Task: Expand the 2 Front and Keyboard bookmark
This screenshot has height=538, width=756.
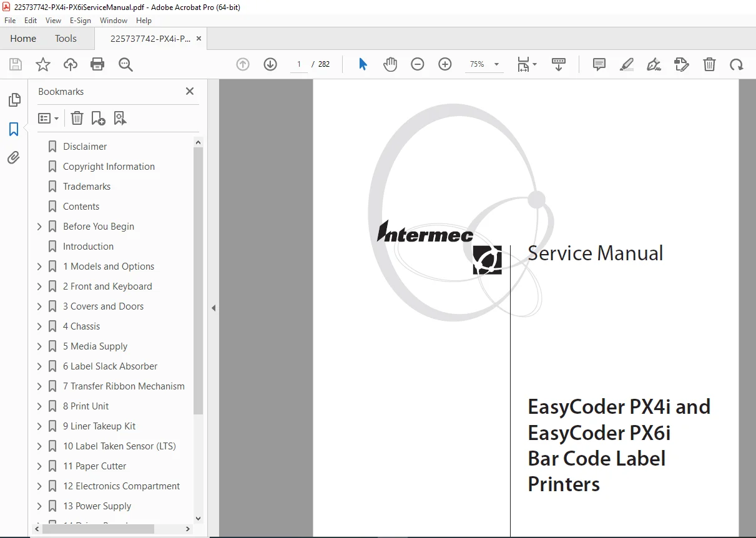Action: [x=39, y=286]
